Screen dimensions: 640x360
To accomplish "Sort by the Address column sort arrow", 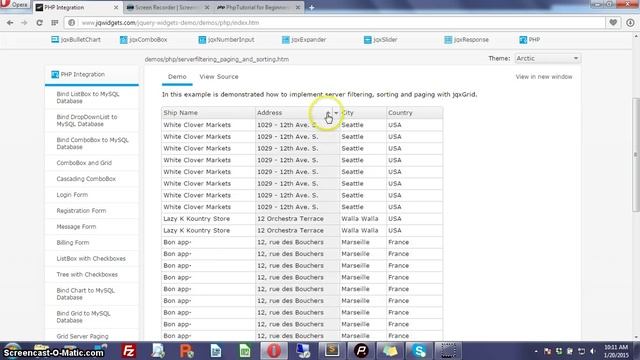I will 328,113.
